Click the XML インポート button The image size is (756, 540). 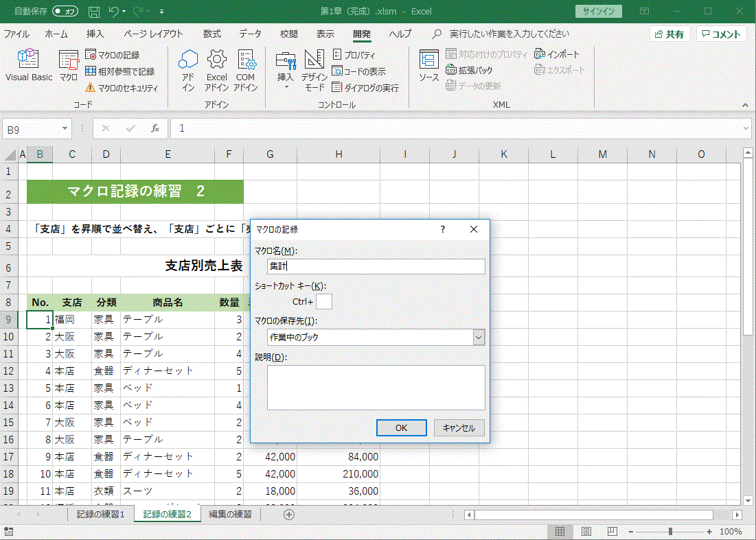tap(557, 54)
